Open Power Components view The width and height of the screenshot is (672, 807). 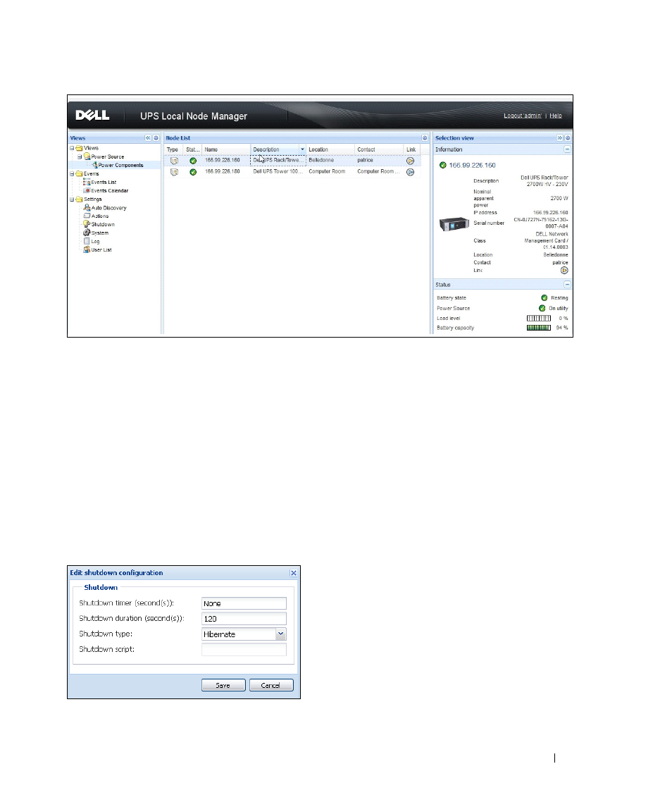tap(120, 165)
